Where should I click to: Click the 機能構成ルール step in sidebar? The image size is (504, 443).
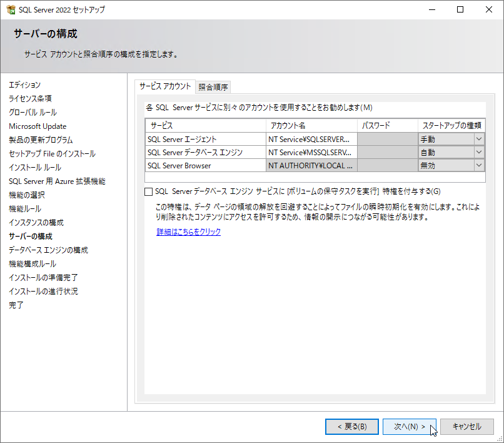(33, 264)
